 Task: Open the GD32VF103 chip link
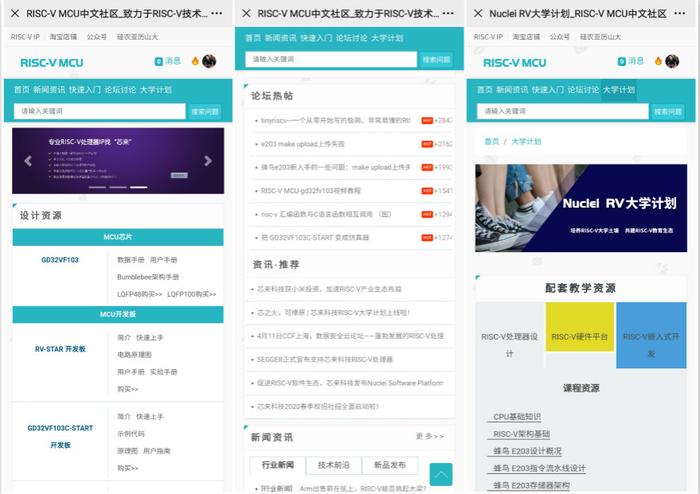pyautogui.click(x=60, y=260)
